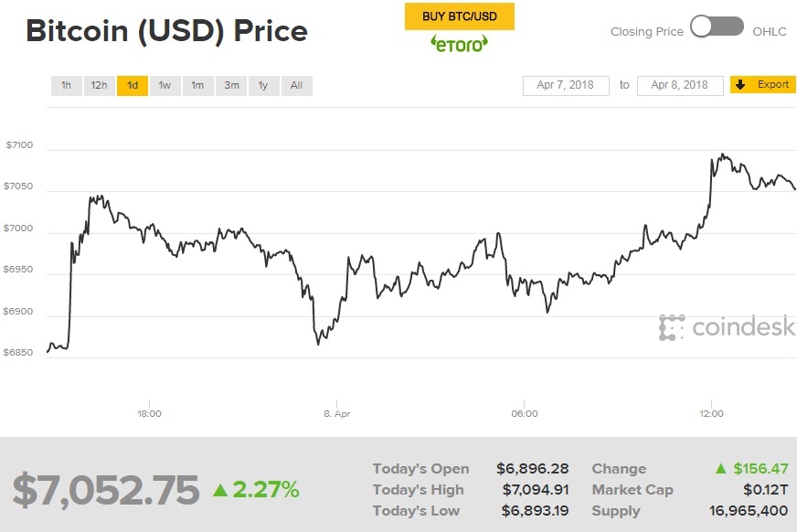
Task: Click the download arrow on Export button
Action: pos(742,84)
